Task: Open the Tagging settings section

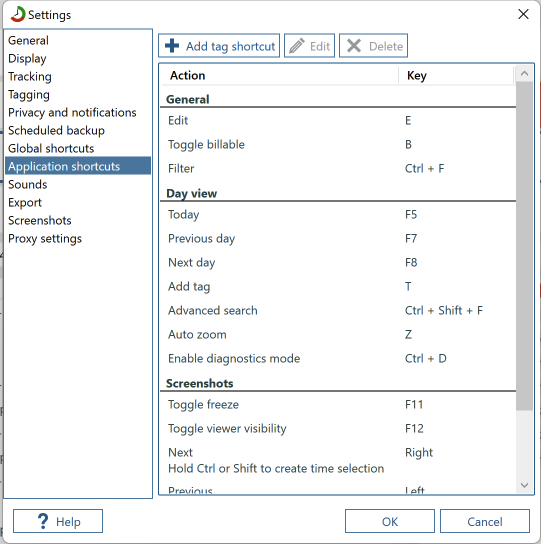Action: point(29,94)
